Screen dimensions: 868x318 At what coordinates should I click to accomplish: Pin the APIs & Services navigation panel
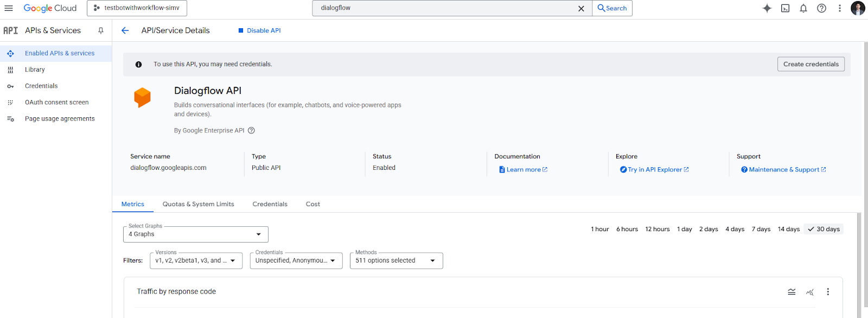[101, 31]
